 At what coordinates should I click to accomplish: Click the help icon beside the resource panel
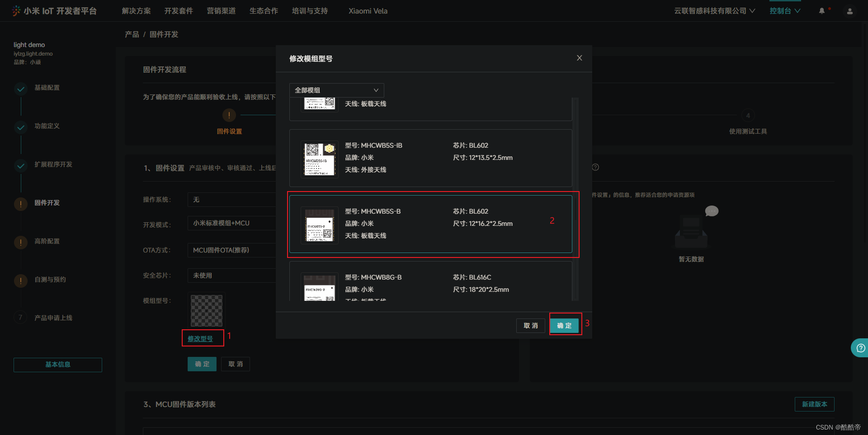(596, 167)
